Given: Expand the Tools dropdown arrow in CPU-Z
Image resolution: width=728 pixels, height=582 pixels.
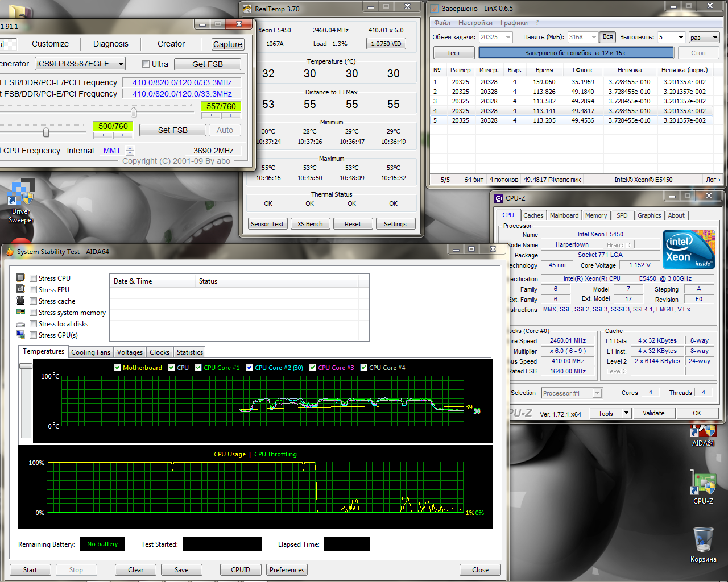Looking at the screenshot, I should (626, 413).
